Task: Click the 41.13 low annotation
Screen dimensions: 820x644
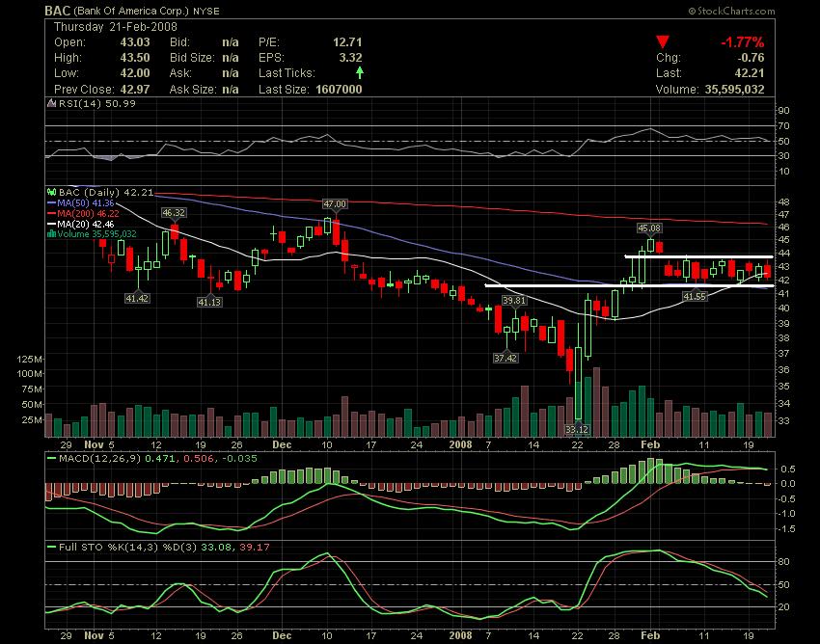Action: 209,302
